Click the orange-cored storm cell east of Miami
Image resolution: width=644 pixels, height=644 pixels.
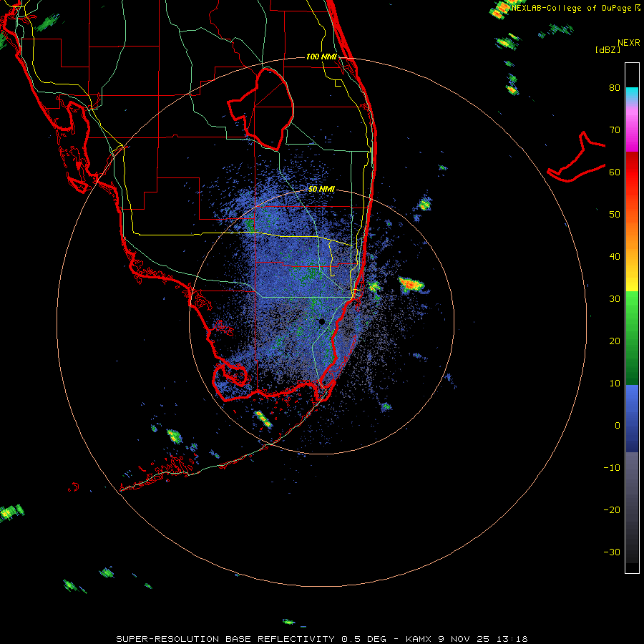pyautogui.click(x=411, y=284)
